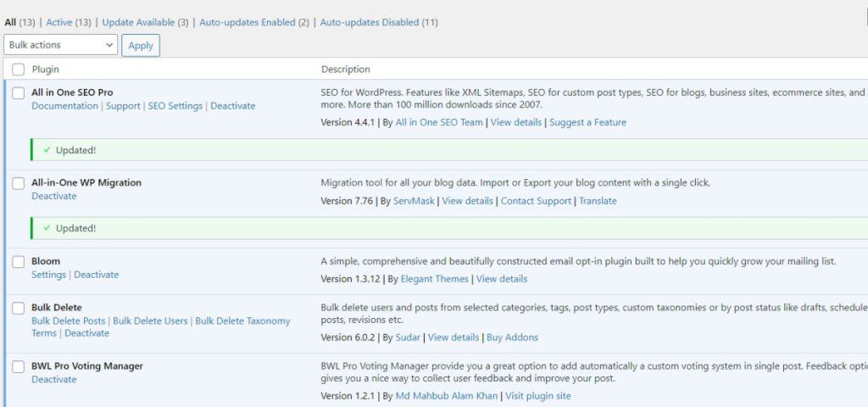Click the All in One SEO Pro plugin name
The width and height of the screenshot is (868, 407).
73,92
